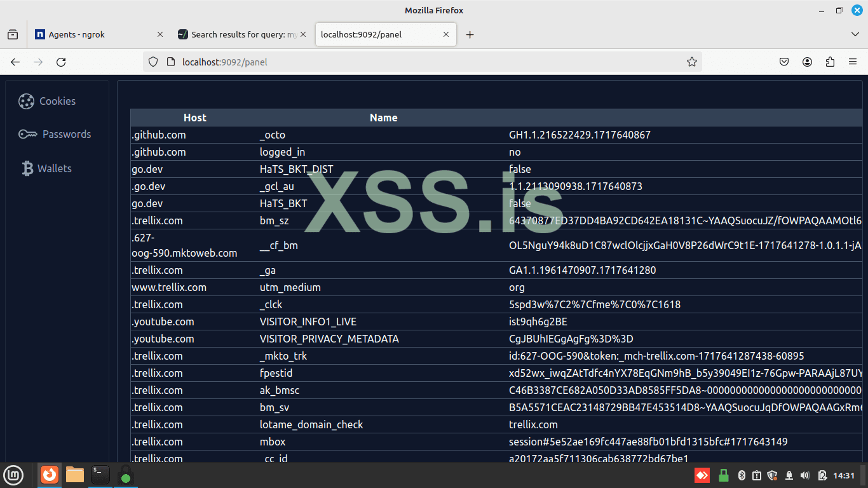Go back to the previous page

[15, 62]
